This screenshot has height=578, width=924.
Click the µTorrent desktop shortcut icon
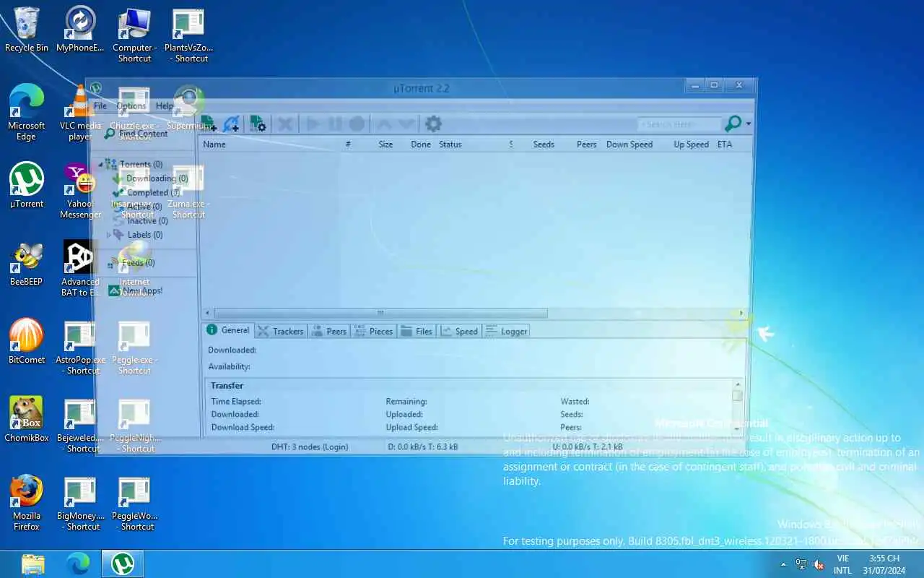(x=27, y=185)
